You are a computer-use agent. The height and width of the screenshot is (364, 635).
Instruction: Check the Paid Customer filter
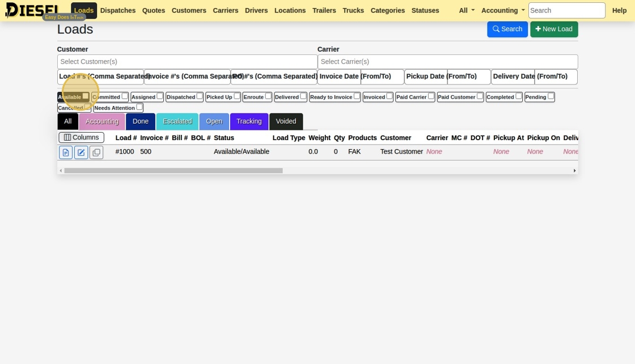pyautogui.click(x=480, y=96)
